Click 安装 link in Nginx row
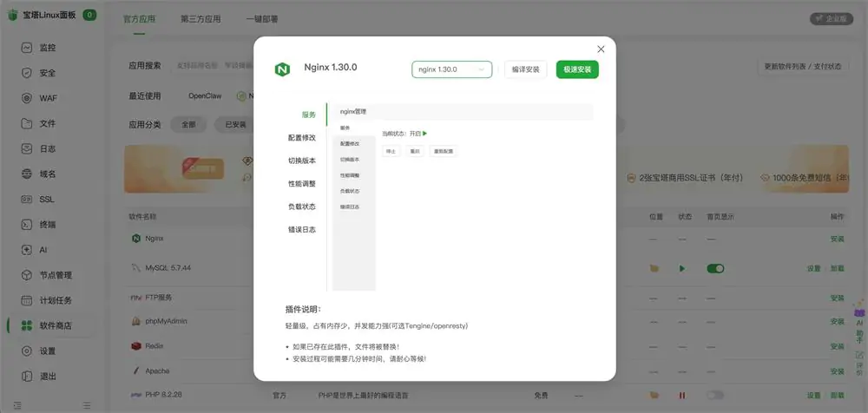 coord(838,239)
